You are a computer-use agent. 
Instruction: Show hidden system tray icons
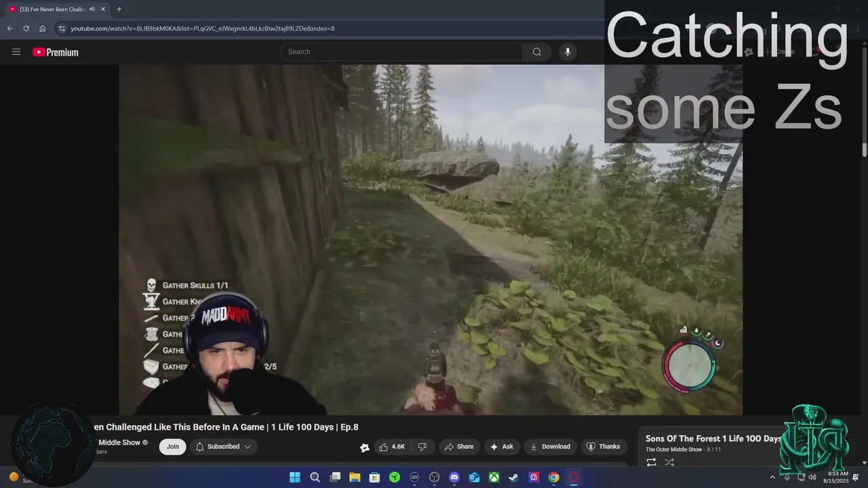[772, 477]
